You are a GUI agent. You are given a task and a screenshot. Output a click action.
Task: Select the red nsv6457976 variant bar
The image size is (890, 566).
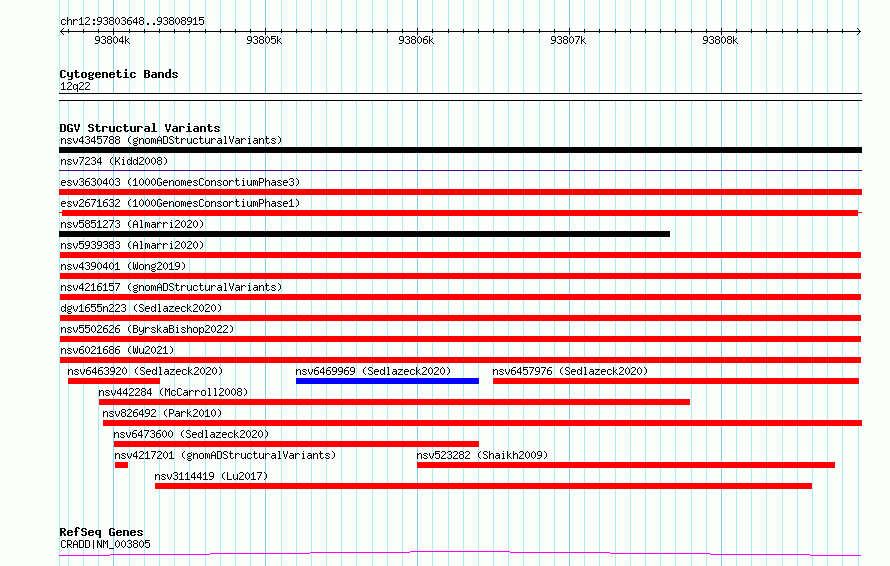click(x=676, y=381)
